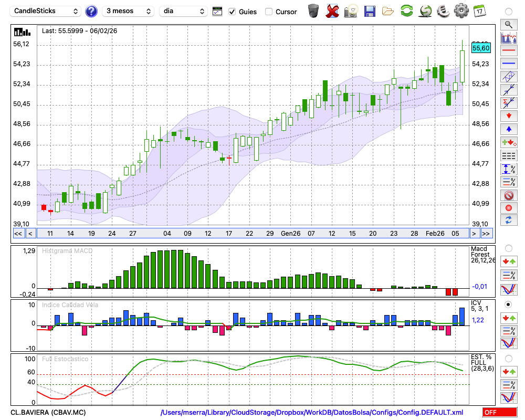Click the '>>' scroll to end button
525x420 pixels.
(486, 234)
